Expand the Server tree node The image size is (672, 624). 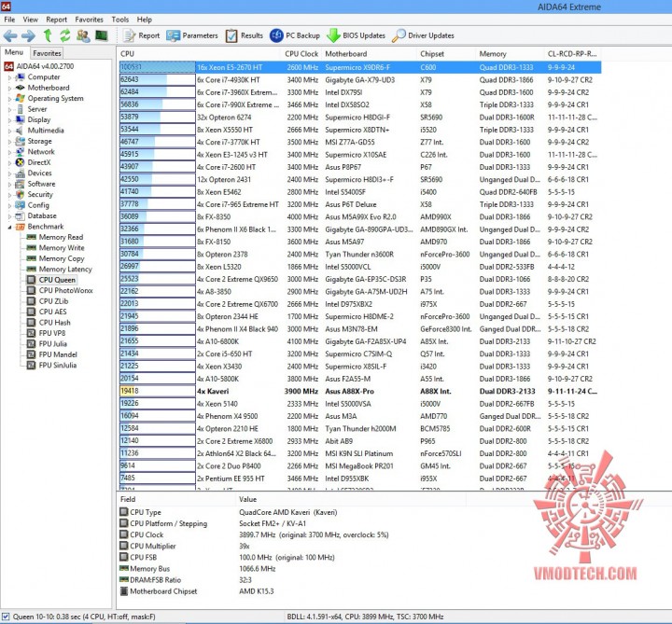[10, 110]
